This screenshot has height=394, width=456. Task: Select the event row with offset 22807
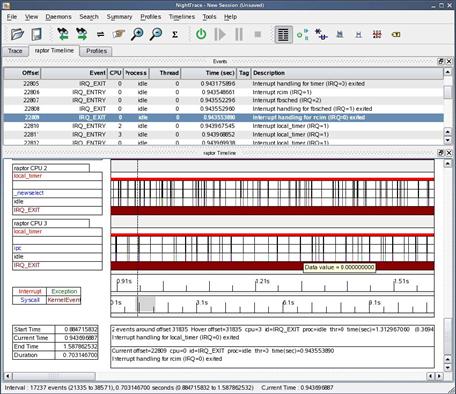point(224,100)
